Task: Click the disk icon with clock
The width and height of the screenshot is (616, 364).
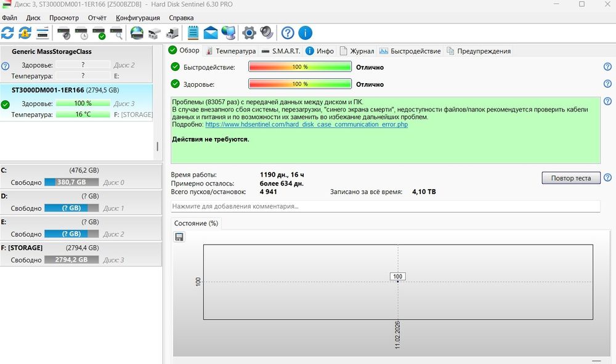Action: [81, 33]
